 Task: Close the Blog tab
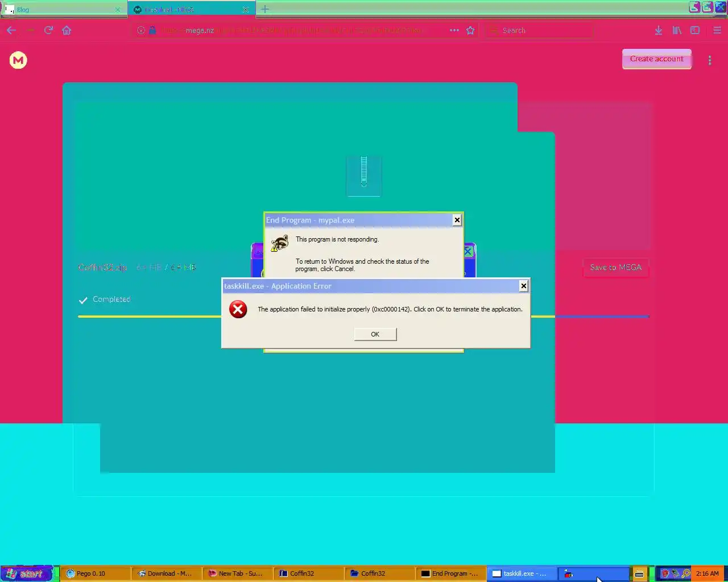118,10
